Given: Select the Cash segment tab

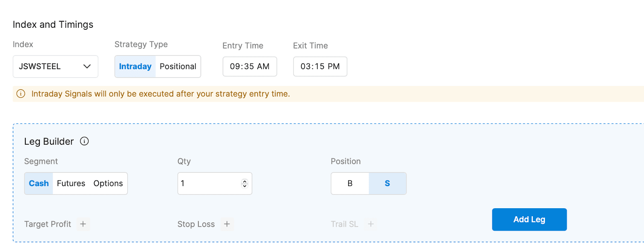Looking at the screenshot, I should click(x=39, y=183).
